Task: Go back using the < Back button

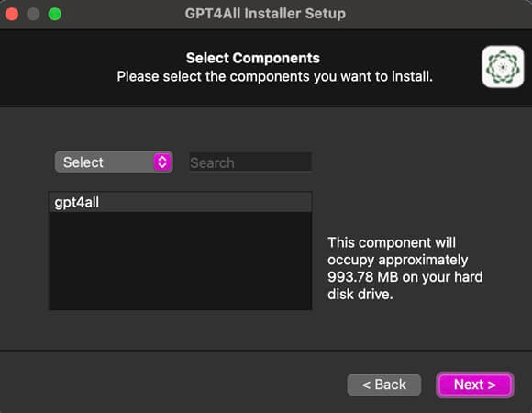Action: [x=384, y=385]
